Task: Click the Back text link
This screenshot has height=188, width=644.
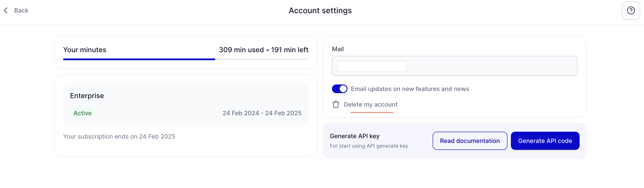Action: click(x=21, y=11)
